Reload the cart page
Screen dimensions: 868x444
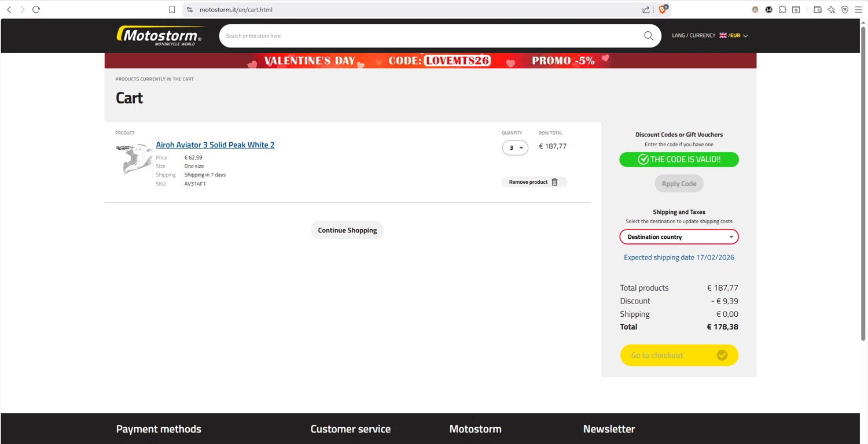click(x=36, y=9)
